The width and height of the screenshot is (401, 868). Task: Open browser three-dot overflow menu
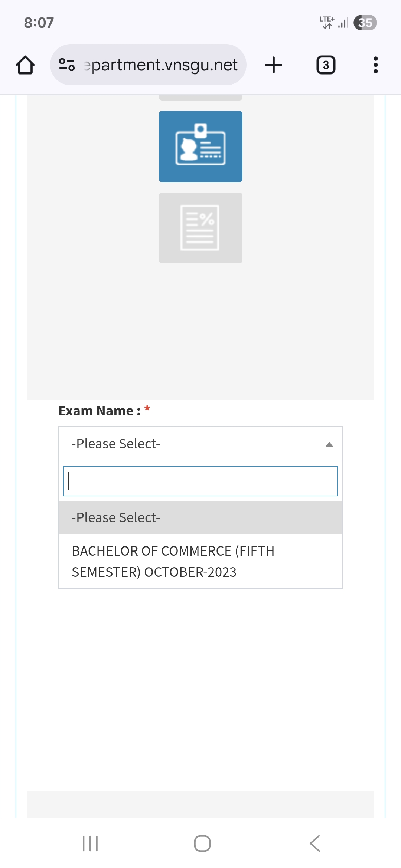375,65
